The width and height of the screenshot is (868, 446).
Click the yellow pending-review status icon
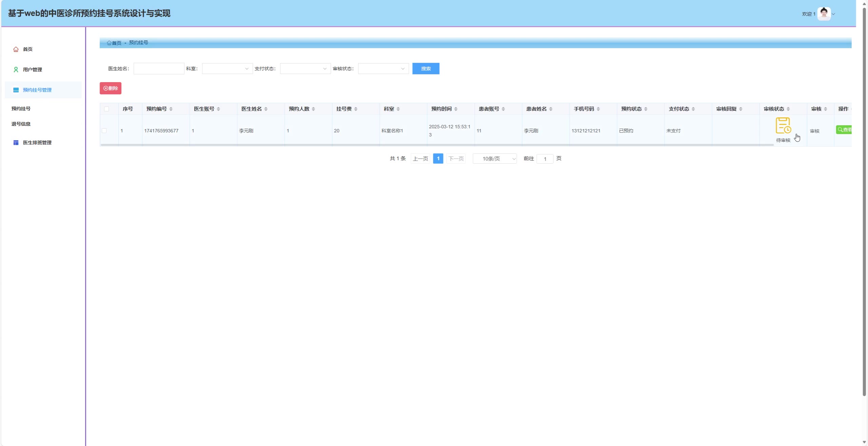pos(783,126)
